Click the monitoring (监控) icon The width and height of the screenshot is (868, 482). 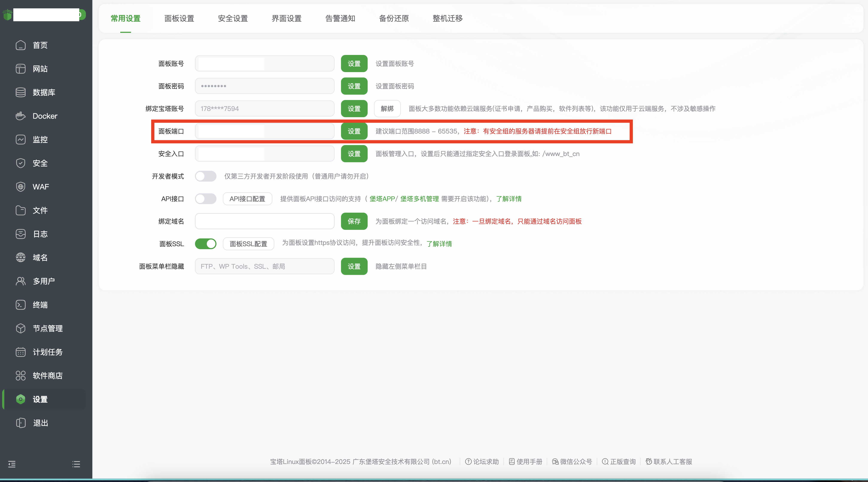pos(21,139)
